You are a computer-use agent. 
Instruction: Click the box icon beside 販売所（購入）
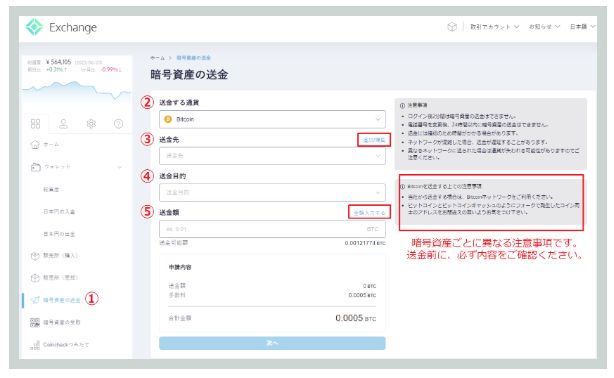[x=35, y=256]
